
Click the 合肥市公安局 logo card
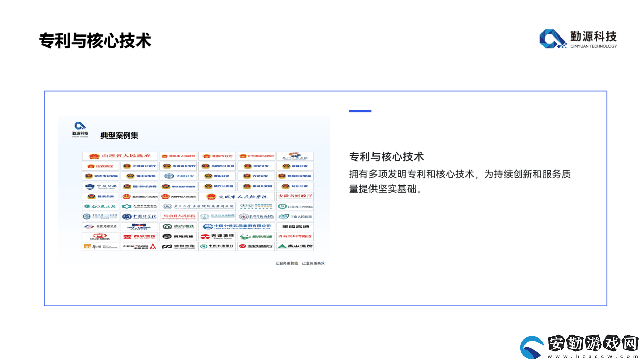[x=217, y=166]
